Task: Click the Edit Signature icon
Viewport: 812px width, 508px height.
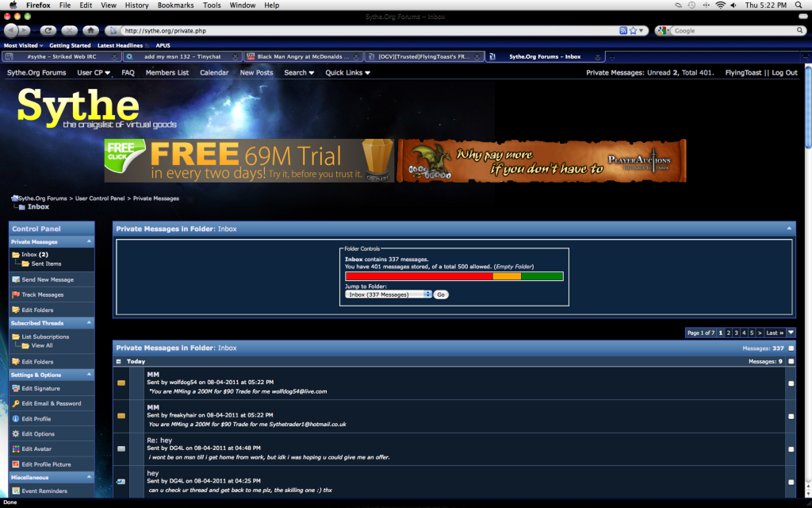Action: point(16,388)
